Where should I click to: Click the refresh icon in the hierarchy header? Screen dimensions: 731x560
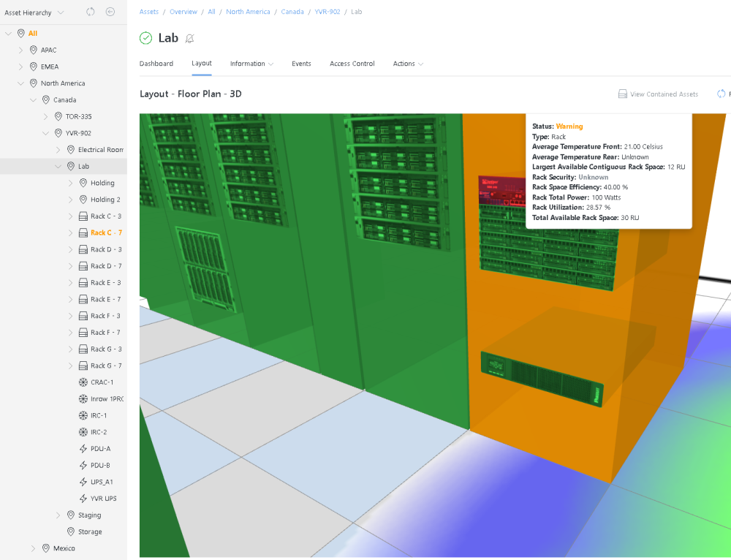coord(89,12)
